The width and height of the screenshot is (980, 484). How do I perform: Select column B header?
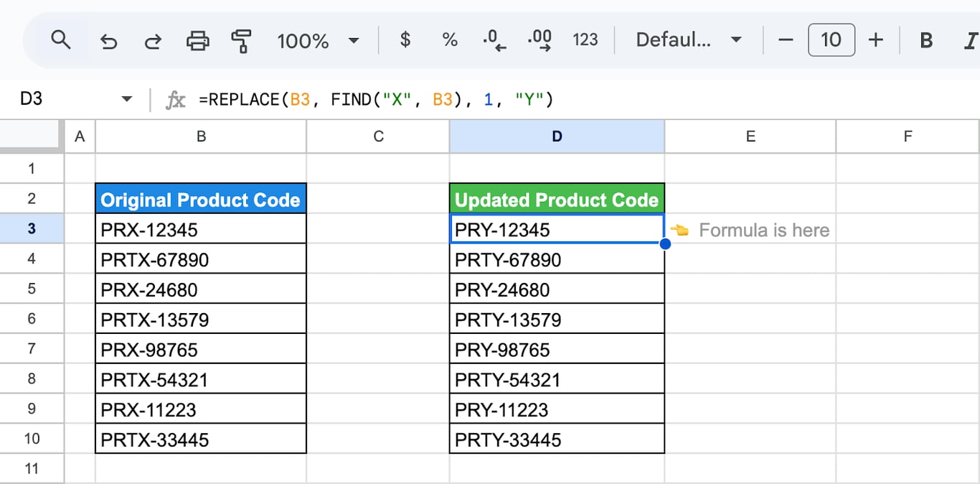201,136
